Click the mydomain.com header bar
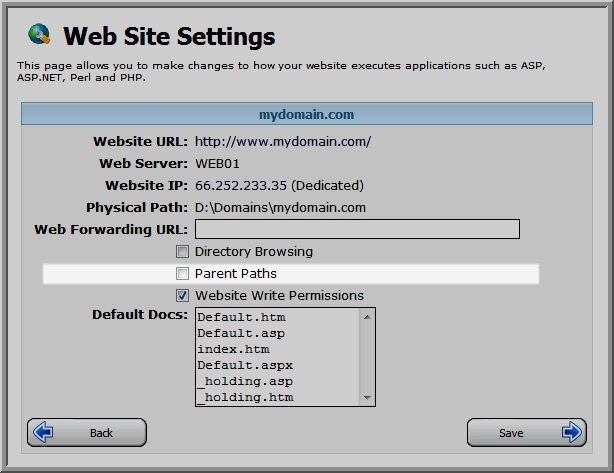614x473 pixels. 307,114
